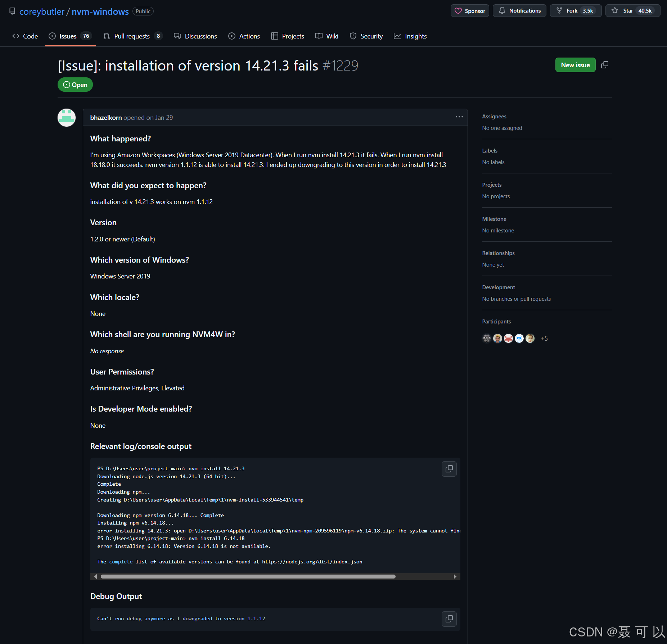The height and width of the screenshot is (644, 667).
Task: Click the repository icon beside coreybutler
Action: pos(12,12)
